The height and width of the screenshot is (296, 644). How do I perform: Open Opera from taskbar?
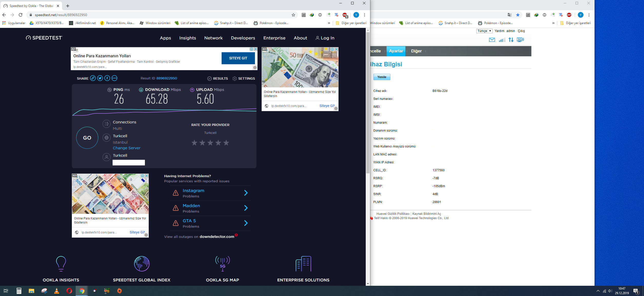pyautogui.click(x=69, y=291)
